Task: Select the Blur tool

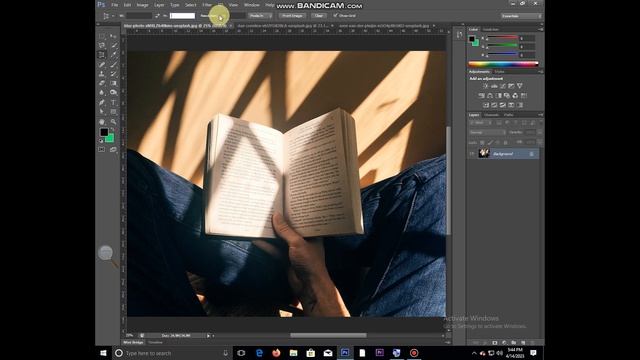Action: pos(101,92)
